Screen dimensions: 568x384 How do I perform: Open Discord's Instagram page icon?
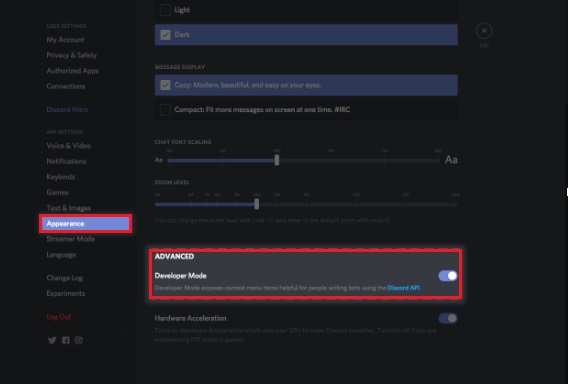click(x=79, y=340)
